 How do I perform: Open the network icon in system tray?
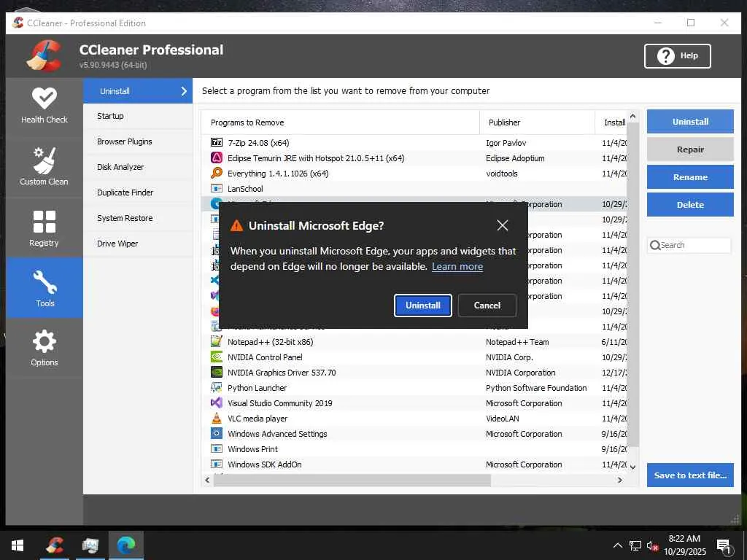(x=635, y=545)
